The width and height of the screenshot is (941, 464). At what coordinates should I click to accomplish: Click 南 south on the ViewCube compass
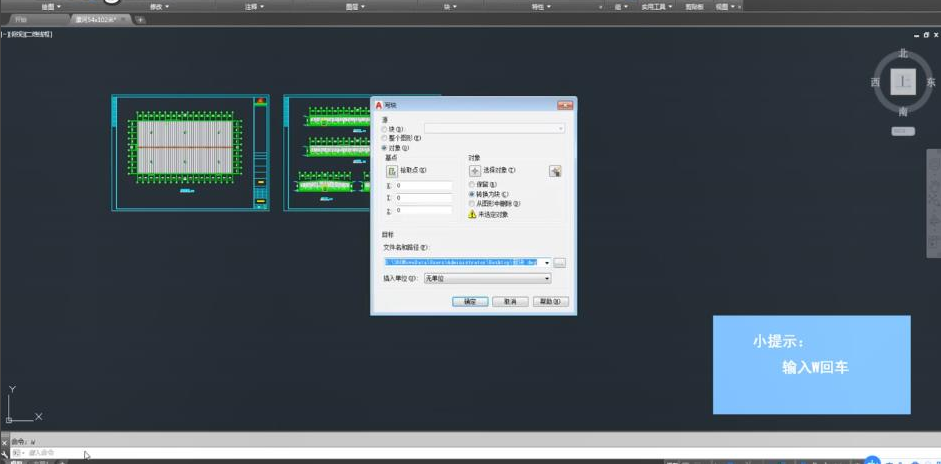click(x=903, y=111)
